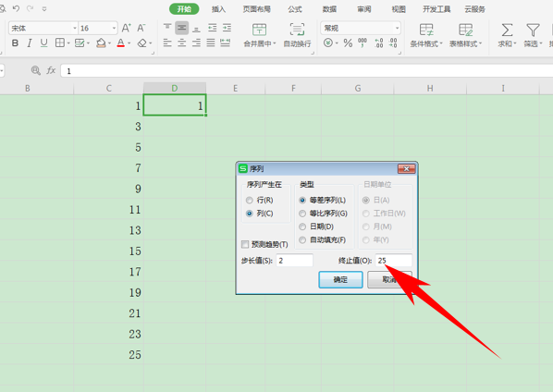Image resolution: width=553 pixels, height=392 pixels.
Task: Click the Underline icon
Action: (x=43, y=43)
